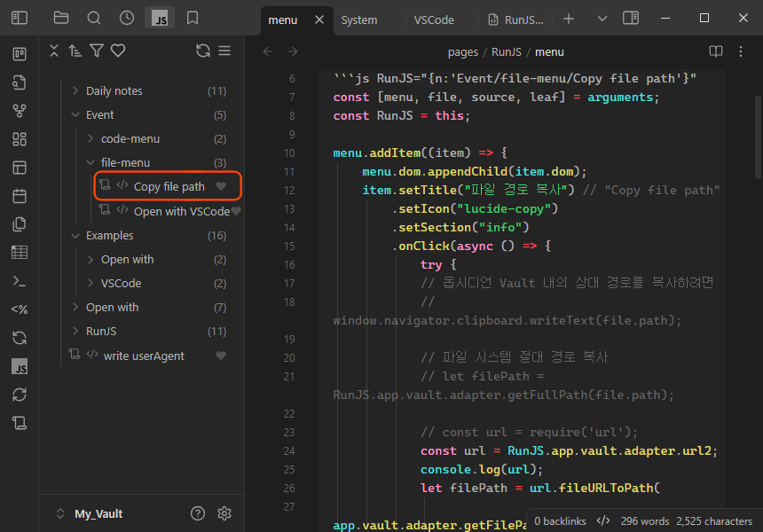Open the settings gear
763x532 pixels.
click(x=224, y=513)
